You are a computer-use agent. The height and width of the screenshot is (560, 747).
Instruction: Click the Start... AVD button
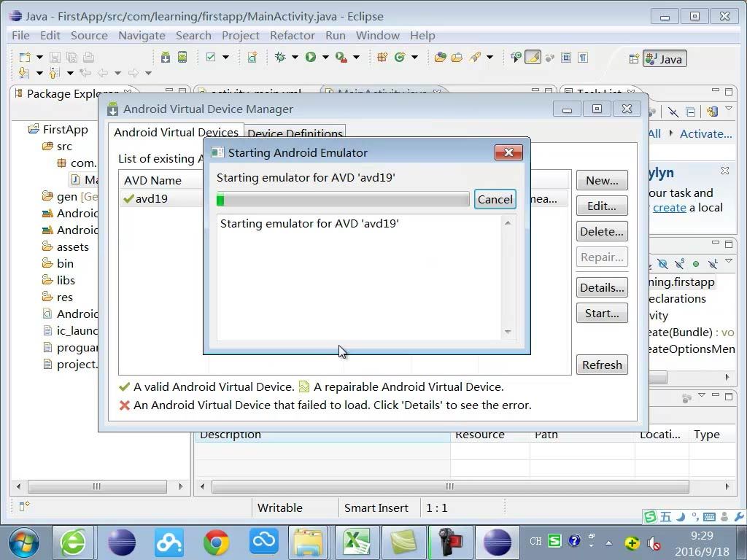tap(602, 314)
